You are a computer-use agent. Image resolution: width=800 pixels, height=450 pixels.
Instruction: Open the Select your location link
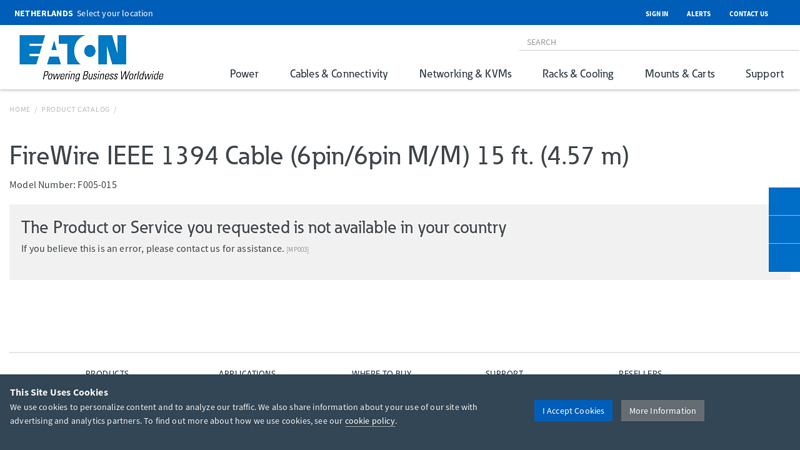point(115,13)
